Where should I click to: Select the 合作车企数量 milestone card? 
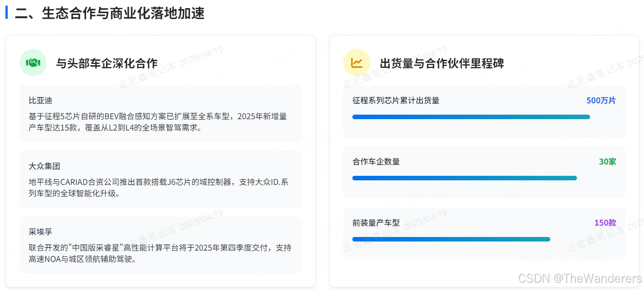485,173
